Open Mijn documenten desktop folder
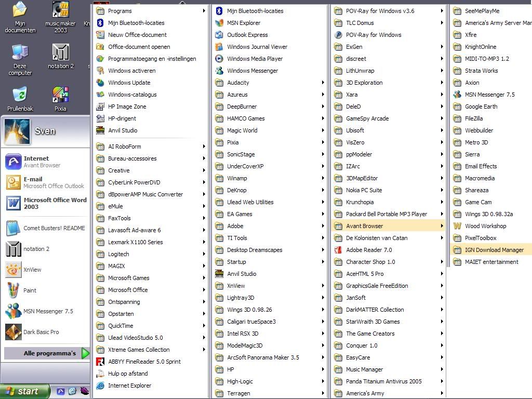Viewport: 532px width, 399px height. (x=20, y=17)
